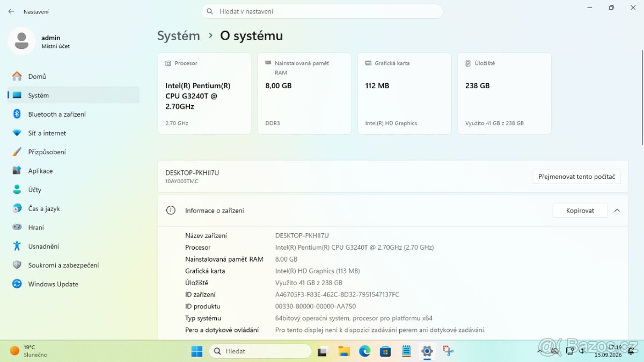
Task: Open Windows Update
Action: (x=74, y=284)
